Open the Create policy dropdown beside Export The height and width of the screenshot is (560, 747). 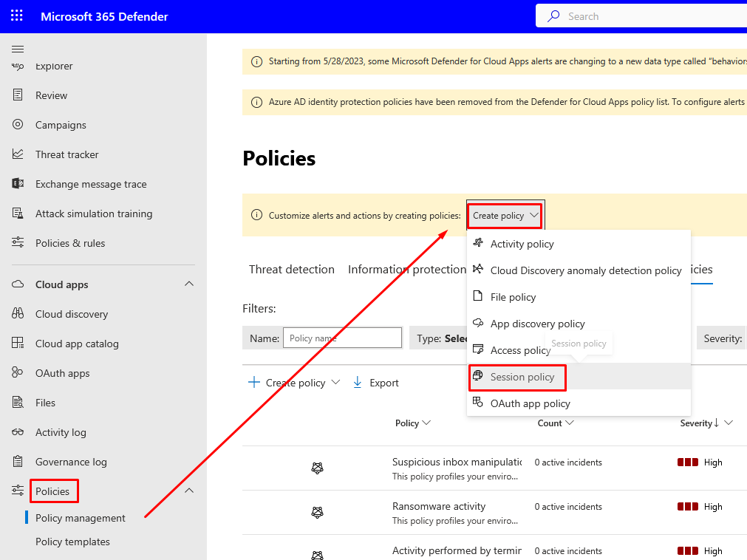tap(294, 383)
